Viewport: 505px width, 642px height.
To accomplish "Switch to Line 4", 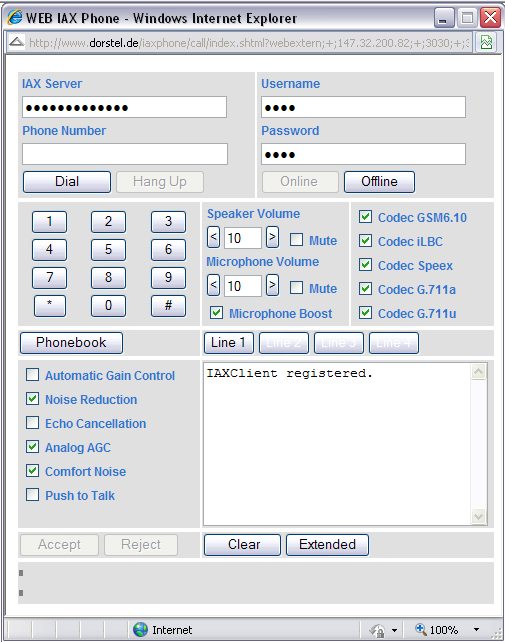I will tap(394, 343).
